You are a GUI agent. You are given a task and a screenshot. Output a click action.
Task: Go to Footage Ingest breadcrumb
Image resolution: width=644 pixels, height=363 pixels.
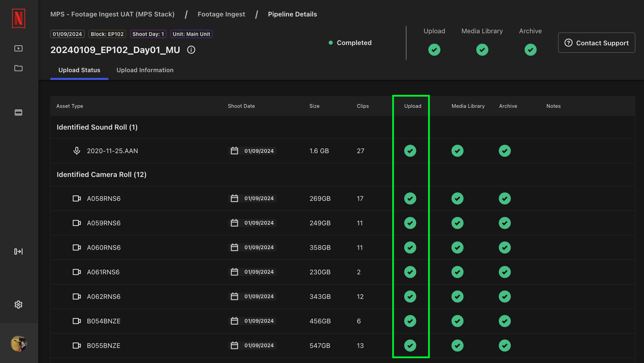221,14
